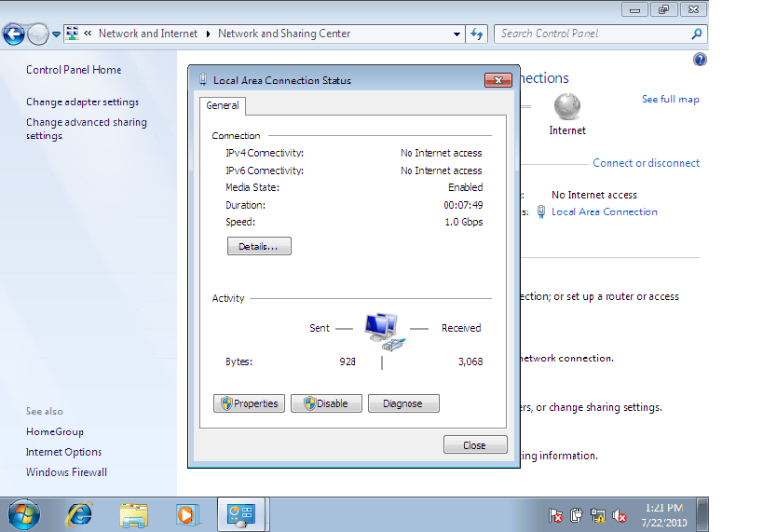Click the dialog title bar network icon

tap(203, 80)
